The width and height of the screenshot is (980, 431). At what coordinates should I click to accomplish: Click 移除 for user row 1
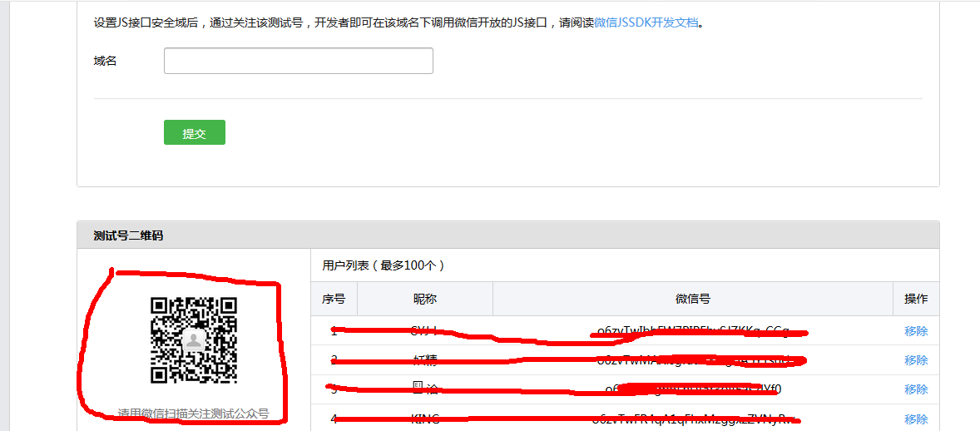click(916, 331)
